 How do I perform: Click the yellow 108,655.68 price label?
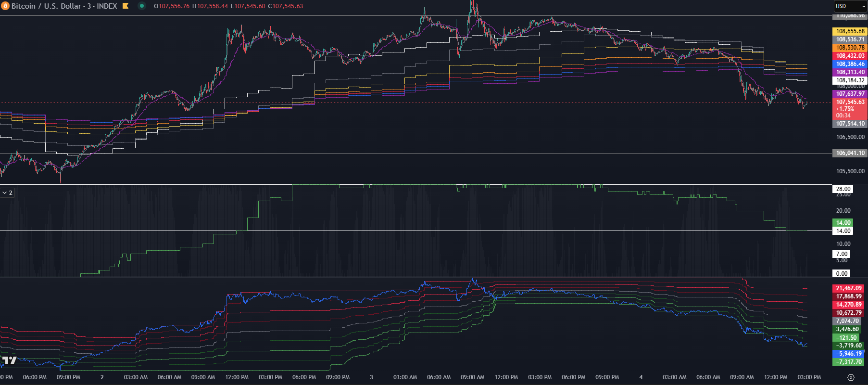(x=850, y=31)
